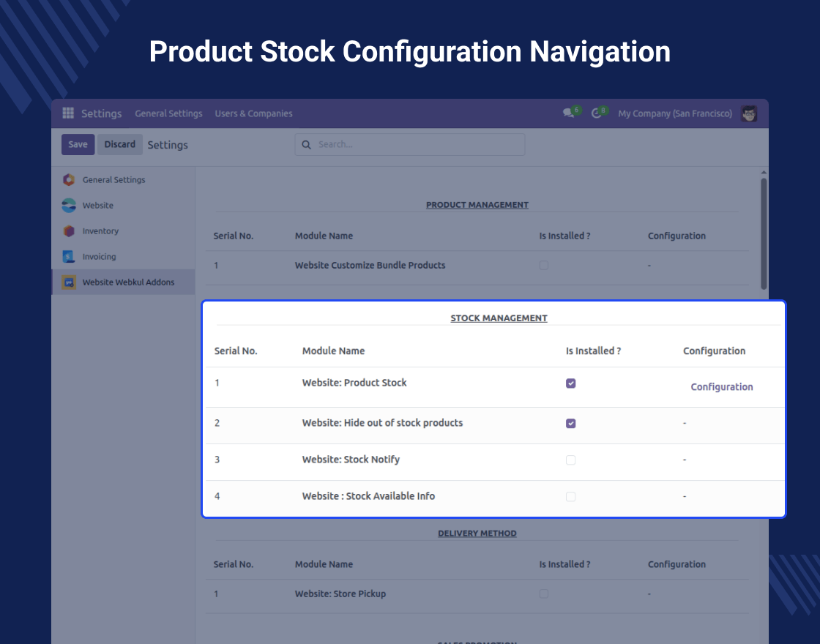820x644 pixels.
Task: Open General Settings top menu
Action: [168, 113]
